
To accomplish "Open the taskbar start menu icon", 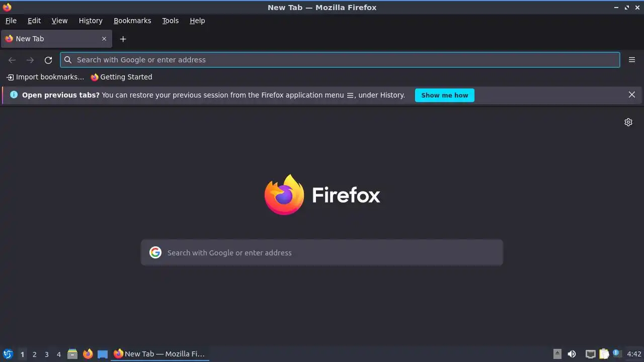I will click(8, 354).
